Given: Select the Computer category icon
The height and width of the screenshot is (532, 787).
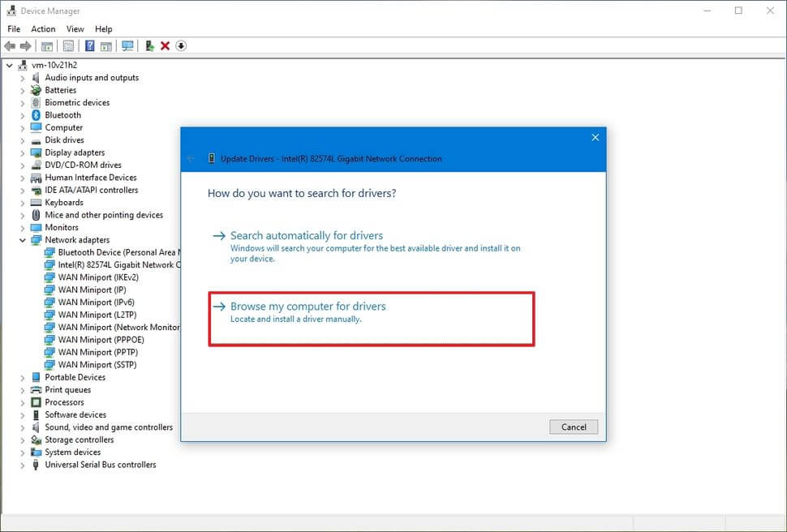Looking at the screenshot, I should pyautogui.click(x=36, y=127).
